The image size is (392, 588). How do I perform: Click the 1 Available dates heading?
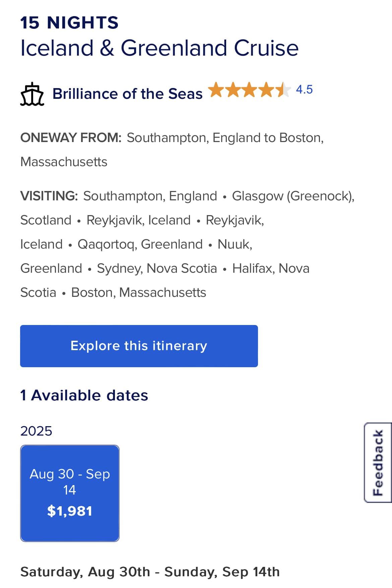click(84, 395)
